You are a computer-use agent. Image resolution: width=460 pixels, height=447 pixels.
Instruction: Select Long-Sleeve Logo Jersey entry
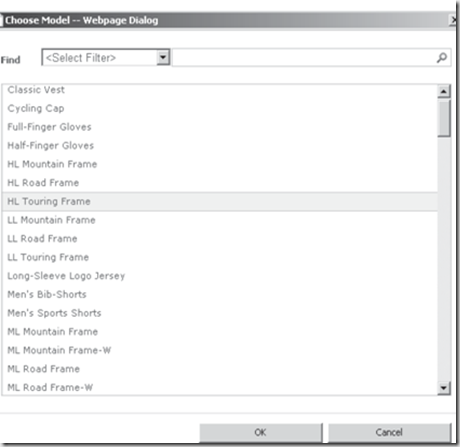220,276
